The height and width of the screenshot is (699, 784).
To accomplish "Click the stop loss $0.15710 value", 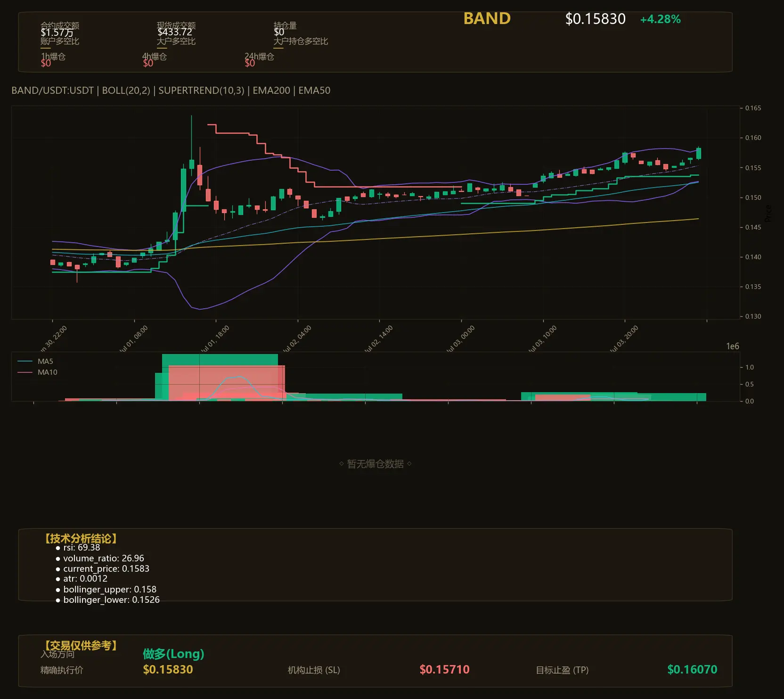I will pos(444,670).
